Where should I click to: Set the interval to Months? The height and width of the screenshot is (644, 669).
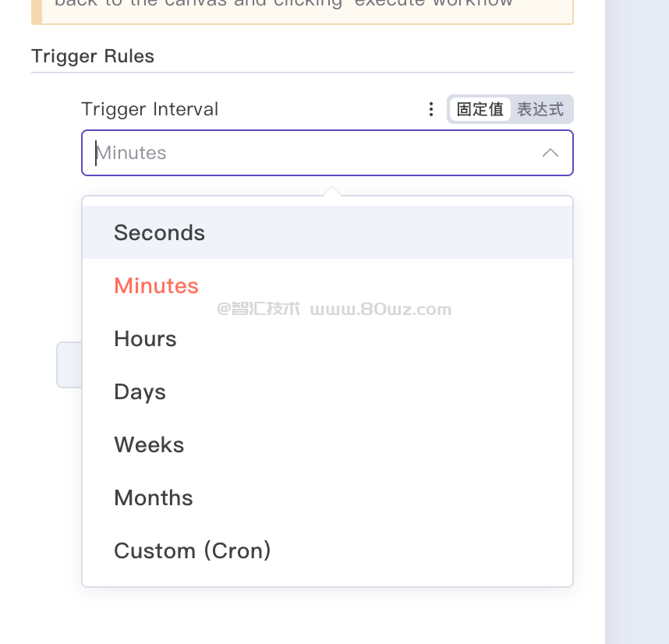(154, 497)
